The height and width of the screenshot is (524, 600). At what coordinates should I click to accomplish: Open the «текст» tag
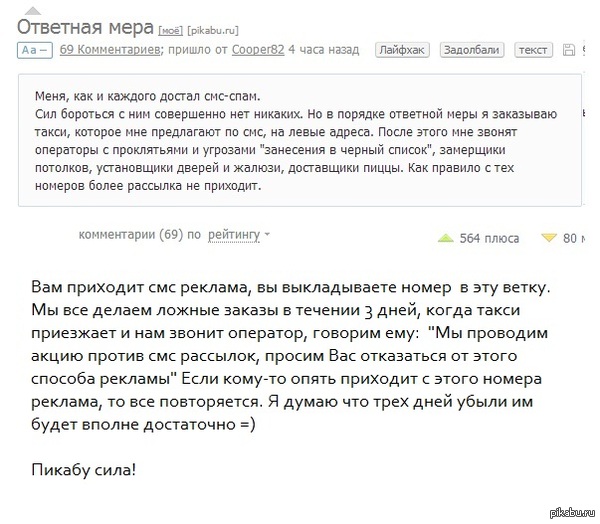tap(534, 50)
